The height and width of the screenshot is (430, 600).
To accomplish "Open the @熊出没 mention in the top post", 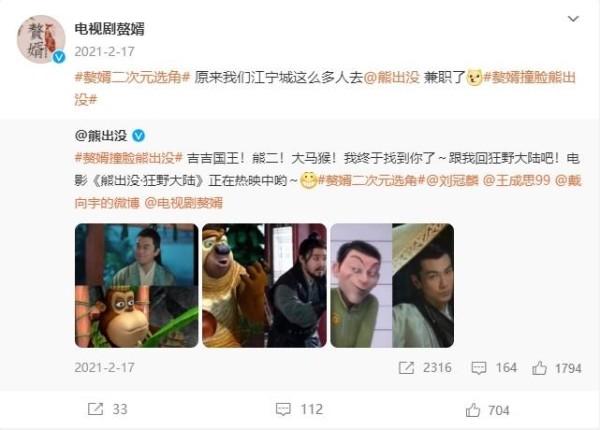I will tap(391, 78).
